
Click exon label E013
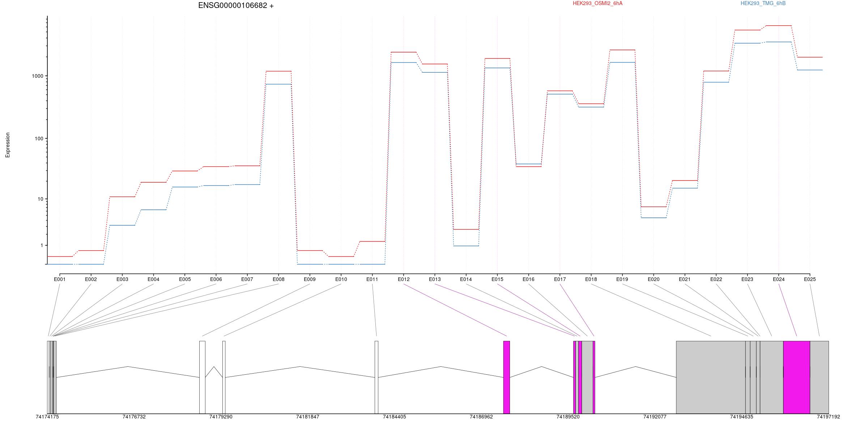435,279
